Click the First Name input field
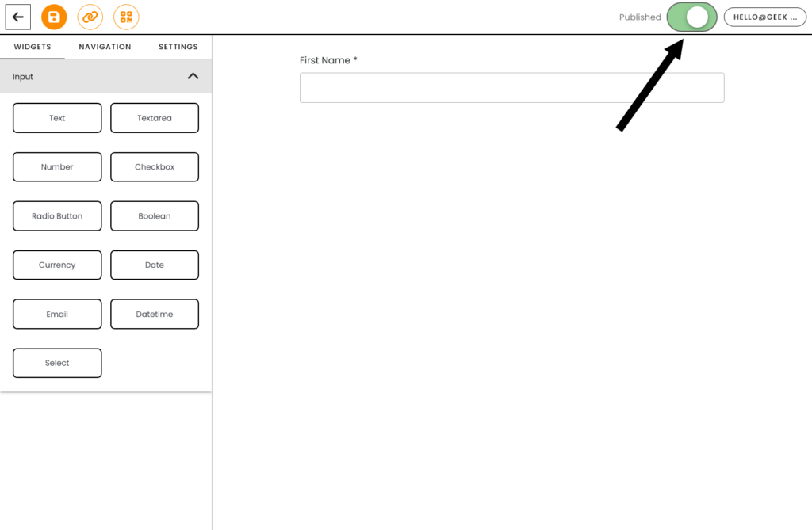 point(511,88)
